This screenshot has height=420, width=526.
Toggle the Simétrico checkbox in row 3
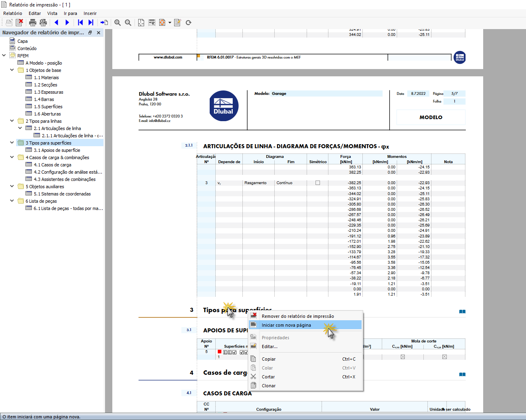click(318, 183)
